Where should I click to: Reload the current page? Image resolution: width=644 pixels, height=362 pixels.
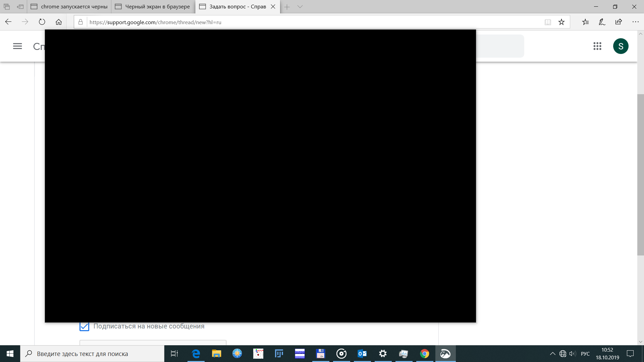tap(42, 22)
